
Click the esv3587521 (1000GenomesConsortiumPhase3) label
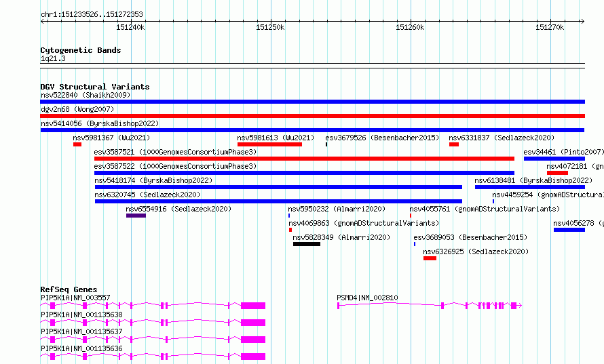(x=175, y=152)
